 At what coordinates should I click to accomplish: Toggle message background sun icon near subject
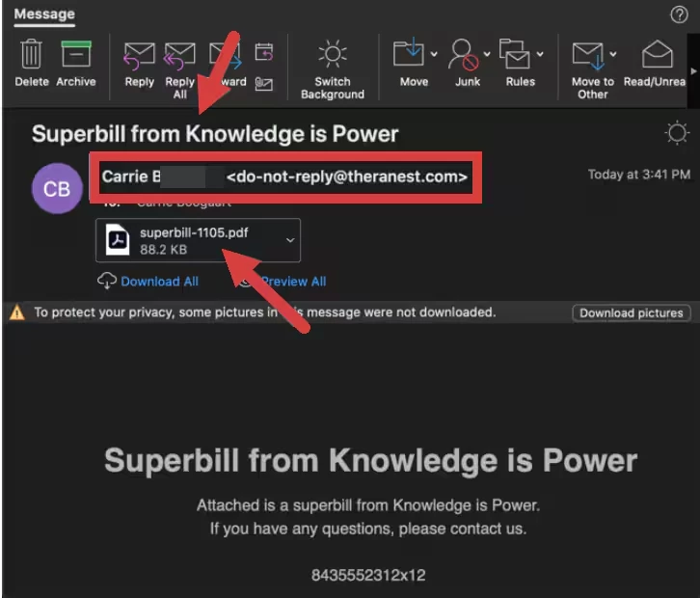(x=677, y=133)
